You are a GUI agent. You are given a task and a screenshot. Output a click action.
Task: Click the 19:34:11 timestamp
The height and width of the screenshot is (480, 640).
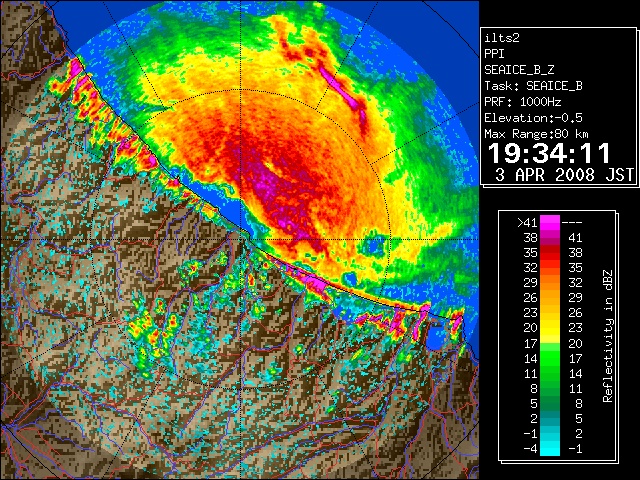[549, 153]
